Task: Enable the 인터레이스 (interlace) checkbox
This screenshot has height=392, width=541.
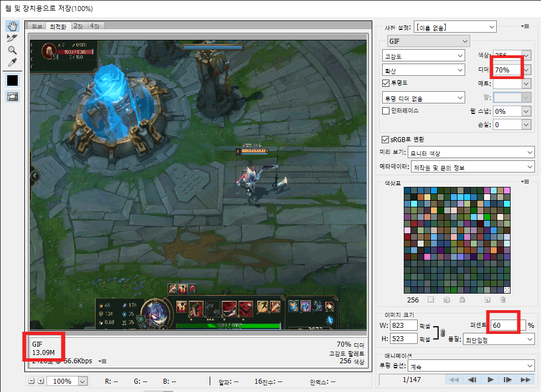Action: click(x=386, y=111)
